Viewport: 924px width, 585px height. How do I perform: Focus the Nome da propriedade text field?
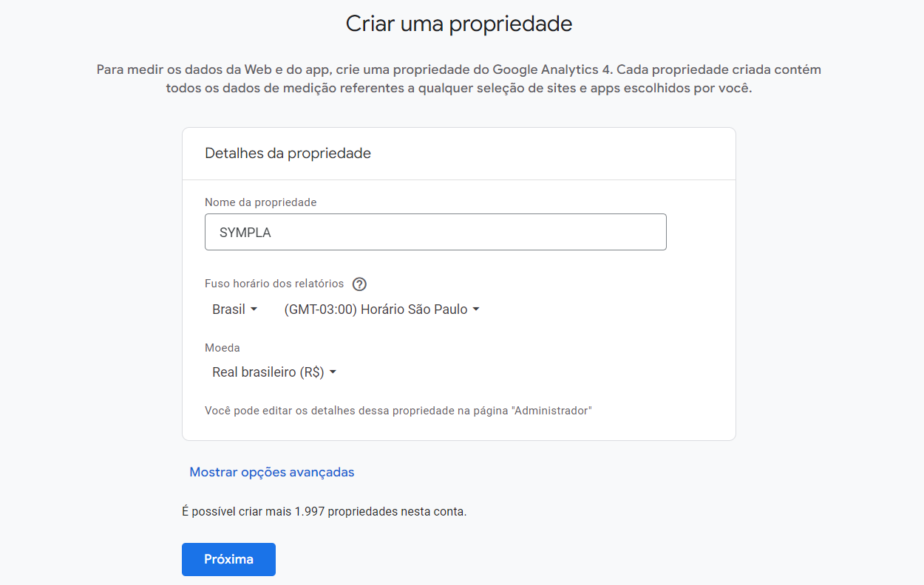(x=435, y=232)
